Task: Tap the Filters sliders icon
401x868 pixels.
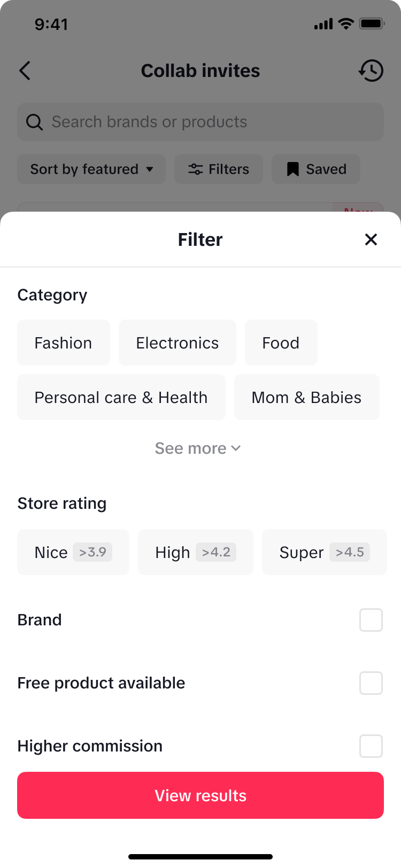Action: pos(195,169)
